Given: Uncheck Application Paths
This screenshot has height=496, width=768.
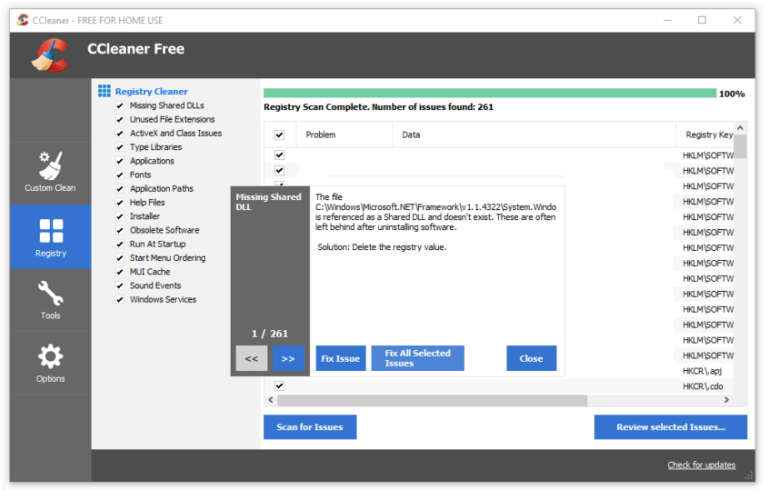Looking at the screenshot, I should coord(120,189).
